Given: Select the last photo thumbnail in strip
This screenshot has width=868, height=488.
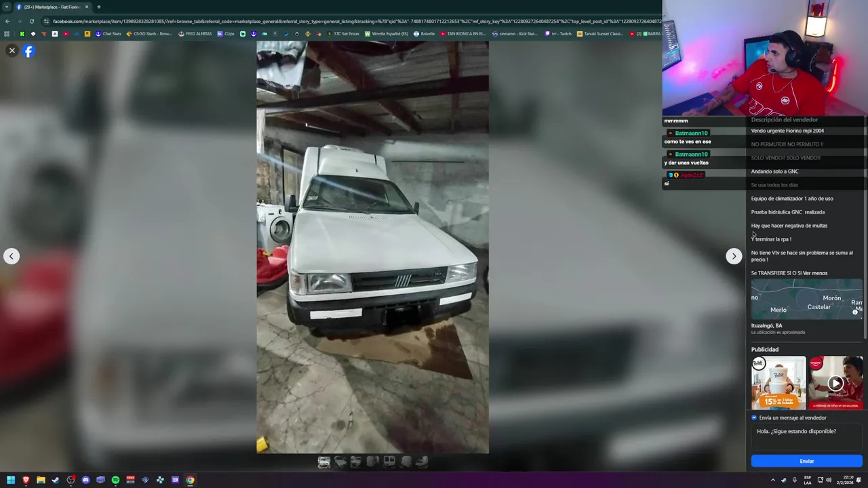Looking at the screenshot, I should tap(422, 462).
